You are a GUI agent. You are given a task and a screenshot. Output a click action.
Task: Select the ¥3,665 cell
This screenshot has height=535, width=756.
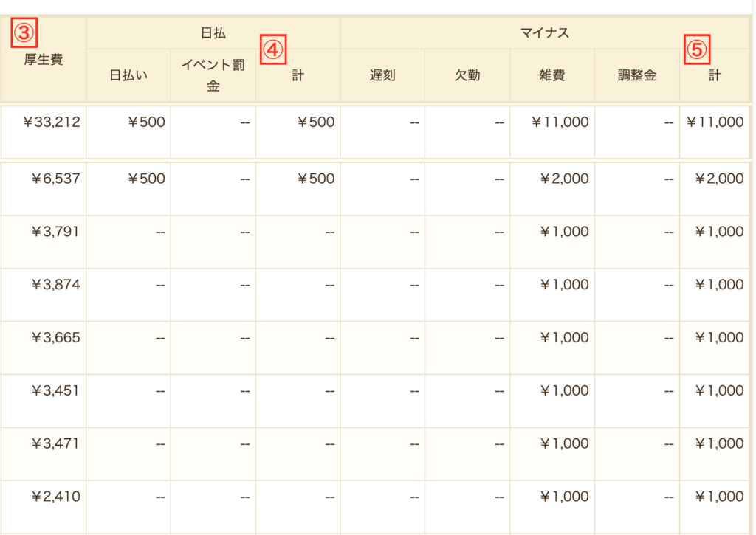[55, 338]
